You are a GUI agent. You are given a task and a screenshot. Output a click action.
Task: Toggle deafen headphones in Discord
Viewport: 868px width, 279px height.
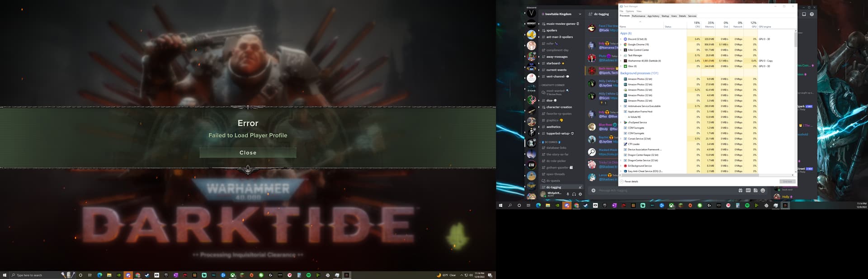tap(574, 194)
